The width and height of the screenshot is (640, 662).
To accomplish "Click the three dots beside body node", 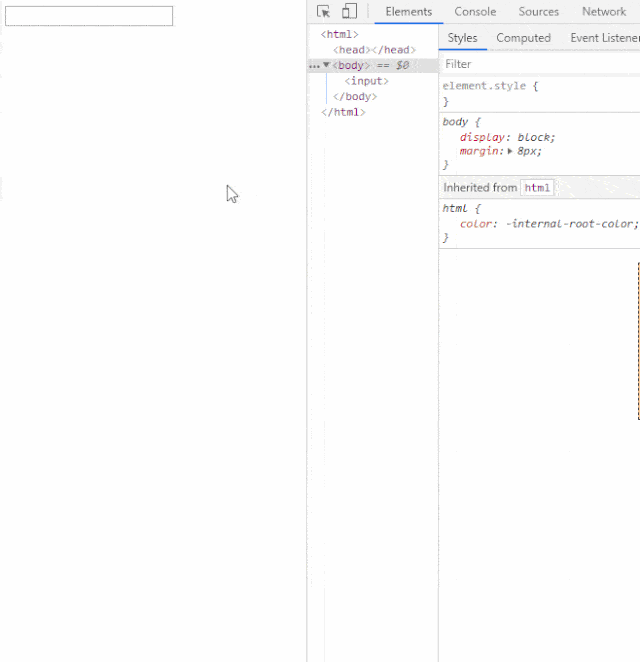I will click(314, 66).
